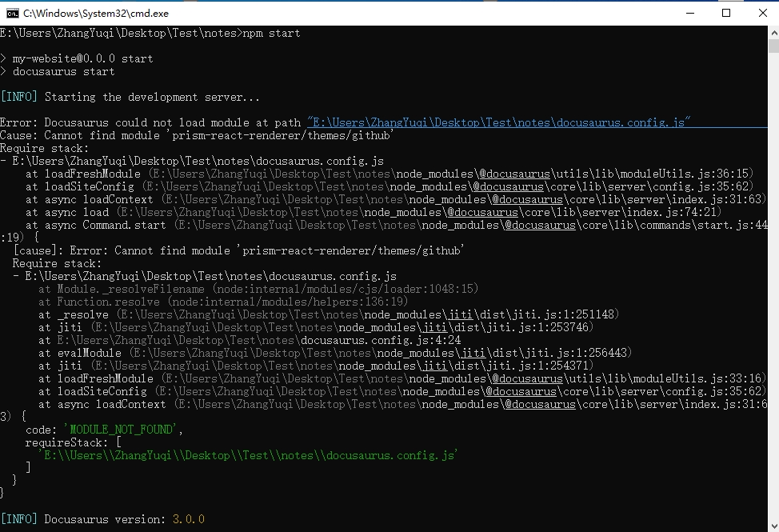Maximize the cmd.exe window
779x532 pixels.
coord(726,13)
